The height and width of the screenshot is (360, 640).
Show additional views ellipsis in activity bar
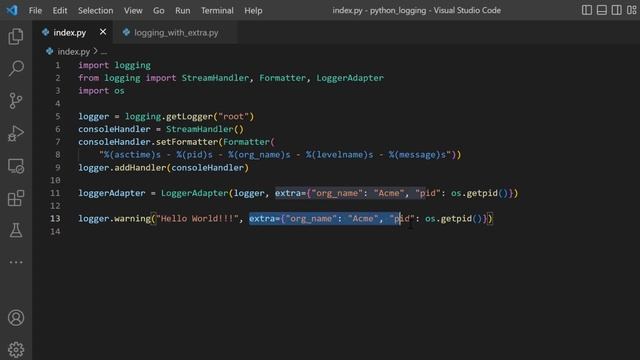point(16,262)
